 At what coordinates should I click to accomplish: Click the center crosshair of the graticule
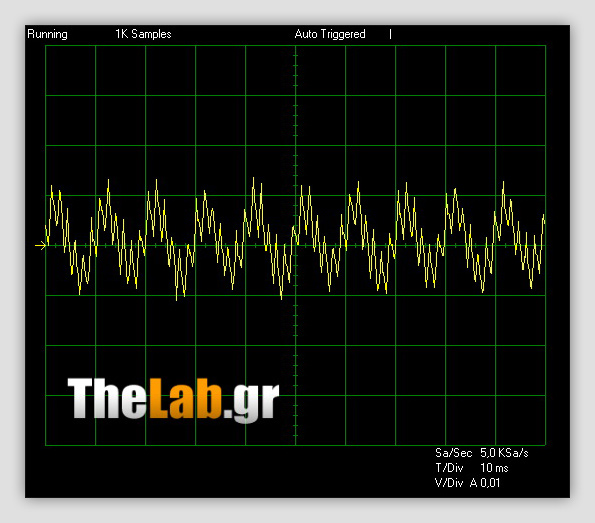click(x=296, y=246)
